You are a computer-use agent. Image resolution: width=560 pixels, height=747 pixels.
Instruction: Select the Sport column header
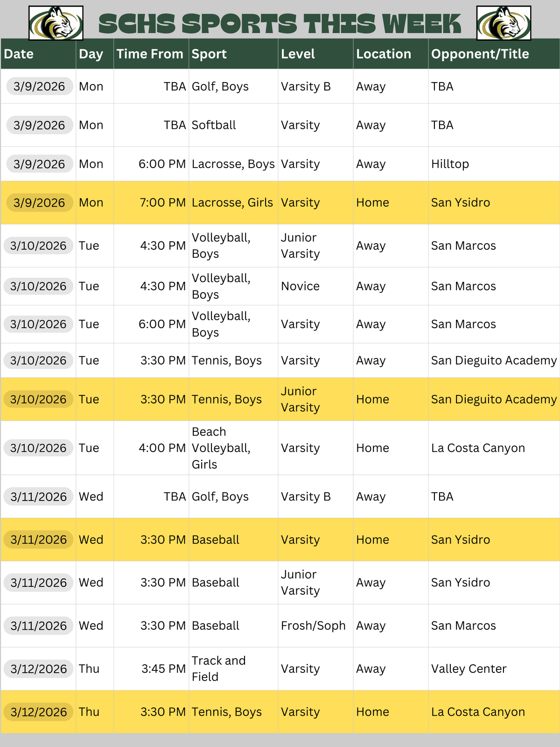[x=209, y=54]
